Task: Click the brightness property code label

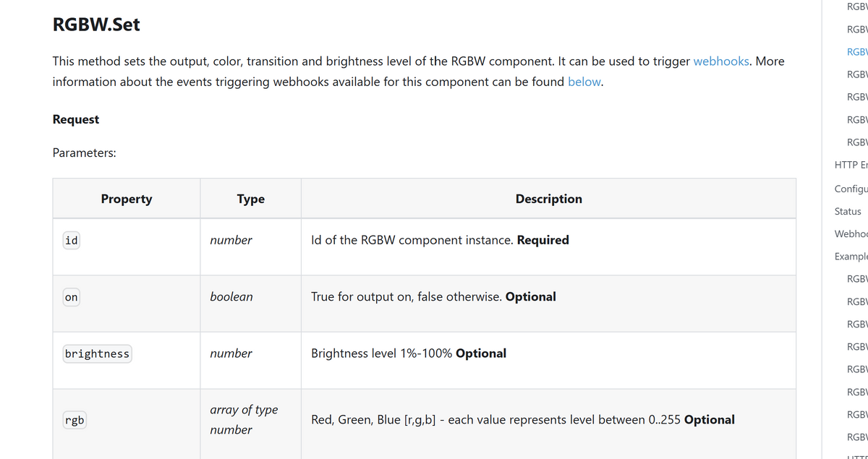Action: 97,354
